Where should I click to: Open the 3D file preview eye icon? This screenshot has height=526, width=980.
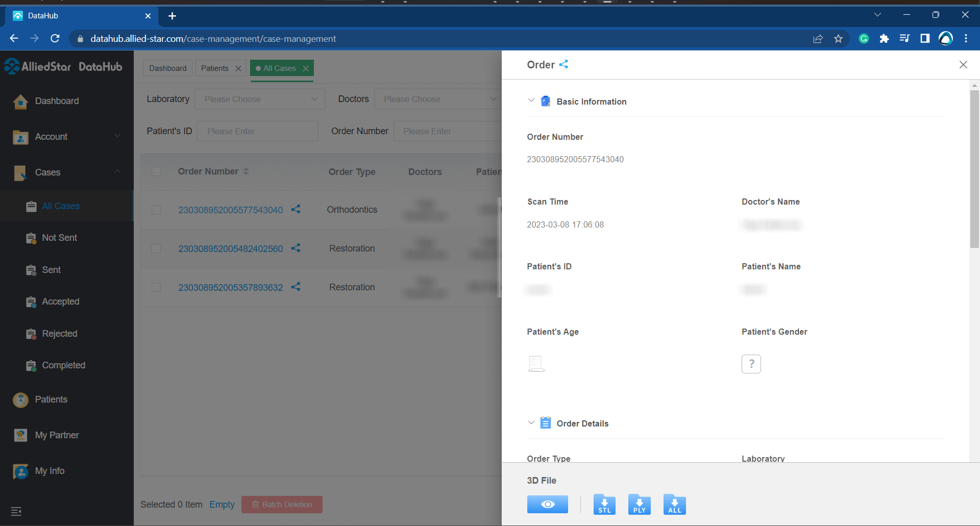click(x=547, y=504)
